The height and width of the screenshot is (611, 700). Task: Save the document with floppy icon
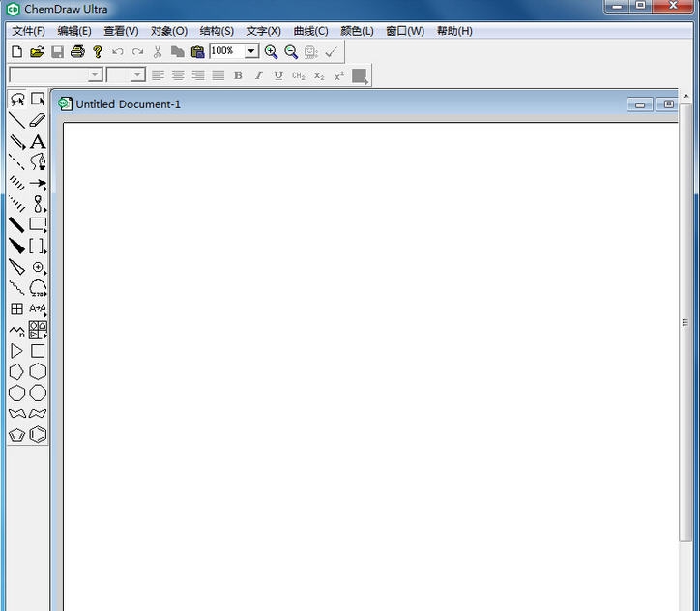click(58, 52)
